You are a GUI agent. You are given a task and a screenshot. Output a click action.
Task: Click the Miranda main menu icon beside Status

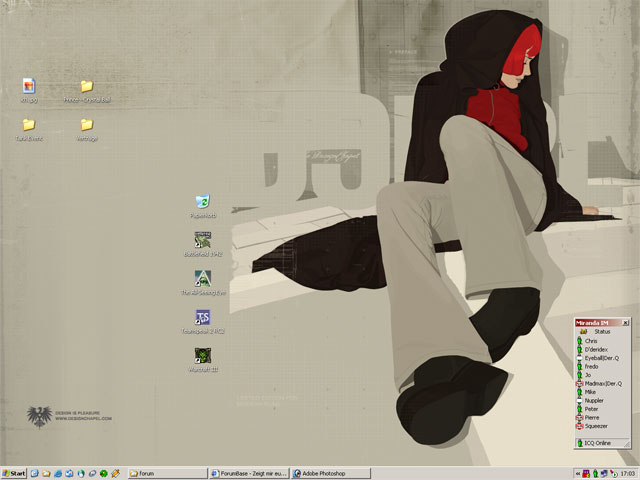(584, 331)
